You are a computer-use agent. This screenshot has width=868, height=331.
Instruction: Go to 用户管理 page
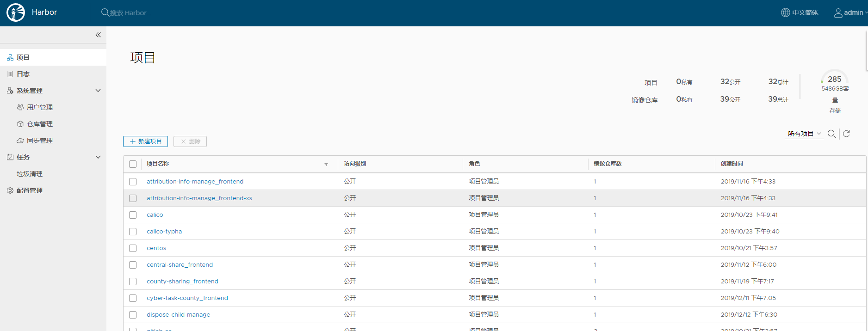40,107
